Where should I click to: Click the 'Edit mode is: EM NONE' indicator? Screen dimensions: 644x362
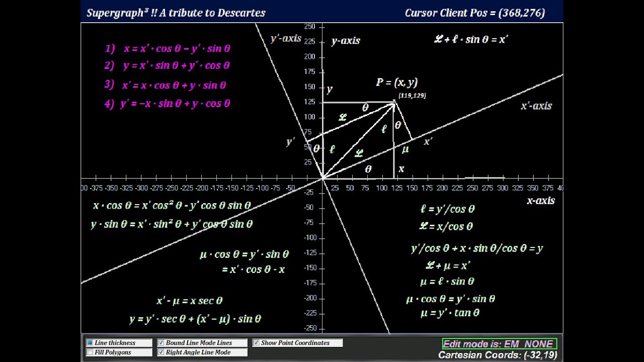coord(499,344)
